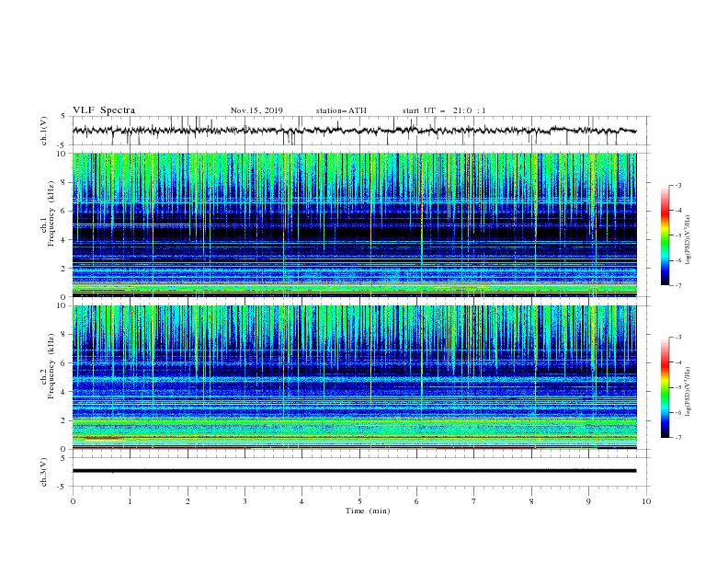This screenshot has height=563, width=728.
Task: Click time axis tick label "3"
Action: click(245, 501)
